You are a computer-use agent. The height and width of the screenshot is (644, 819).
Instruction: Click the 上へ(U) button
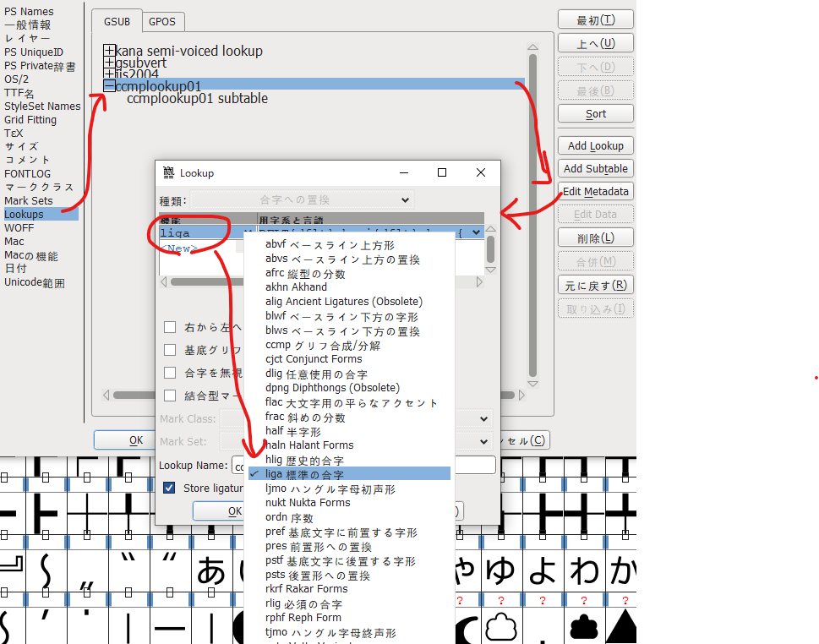click(596, 43)
